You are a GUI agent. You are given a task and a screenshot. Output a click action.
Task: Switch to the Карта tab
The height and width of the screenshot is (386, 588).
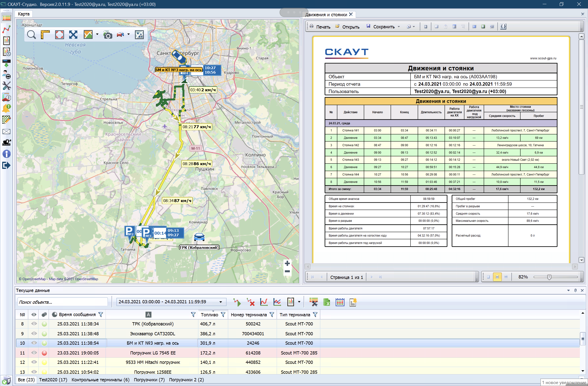pyautogui.click(x=24, y=14)
